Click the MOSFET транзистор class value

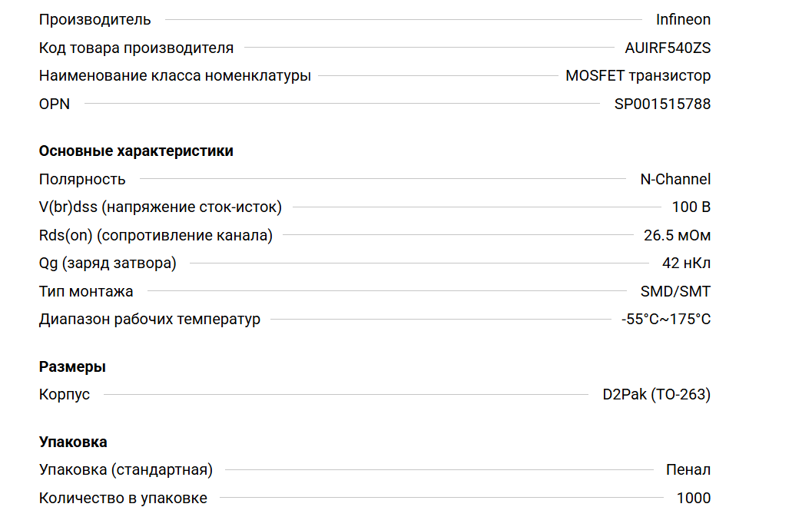click(638, 75)
